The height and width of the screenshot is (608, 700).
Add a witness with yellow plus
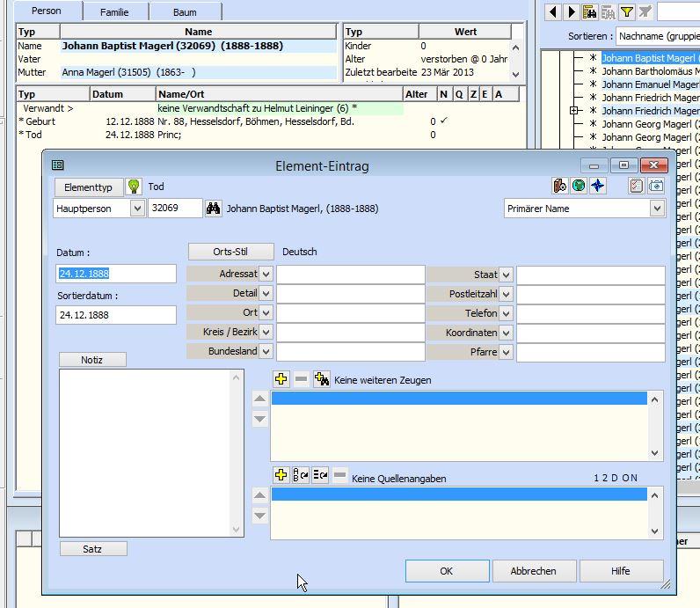[x=281, y=379]
